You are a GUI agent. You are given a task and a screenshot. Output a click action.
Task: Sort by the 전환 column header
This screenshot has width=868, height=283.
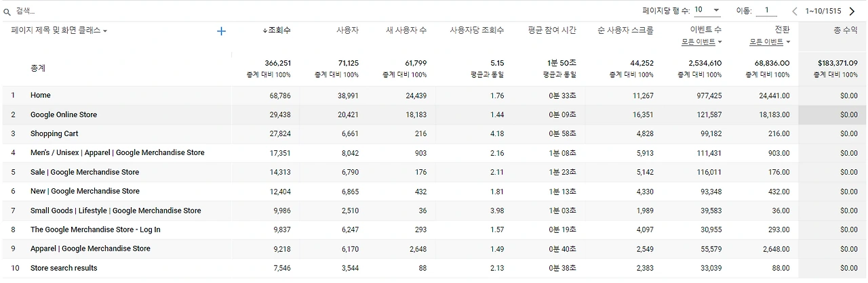782,30
